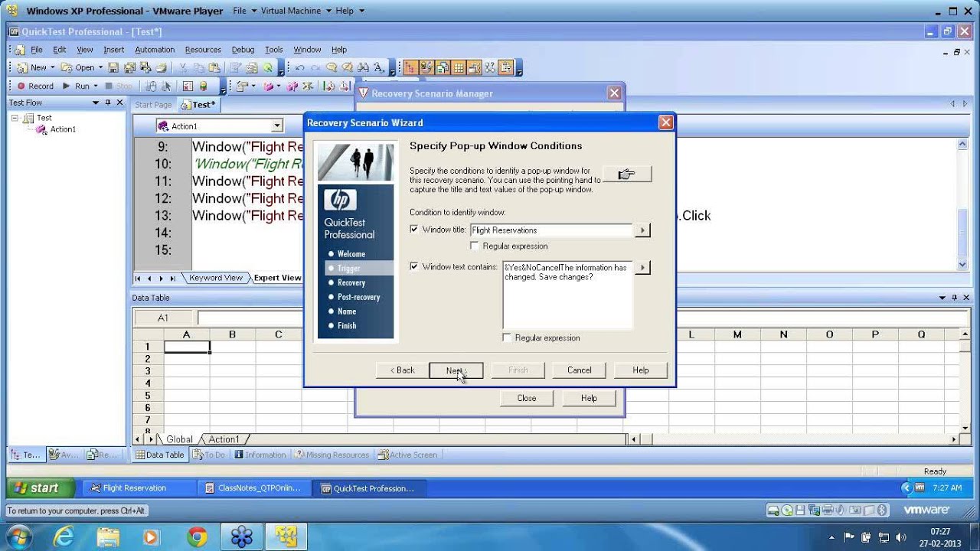This screenshot has width=980, height=551.
Task: Click Help in Recovery Scenario Wizard
Action: click(641, 370)
